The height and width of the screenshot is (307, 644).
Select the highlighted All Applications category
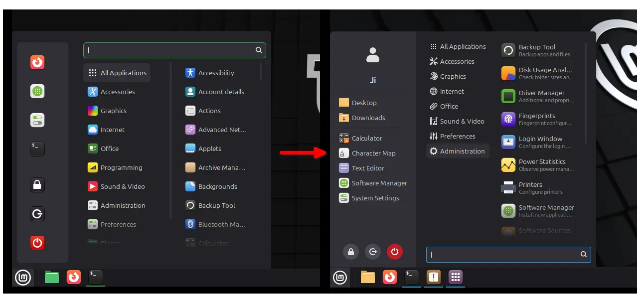click(117, 73)
